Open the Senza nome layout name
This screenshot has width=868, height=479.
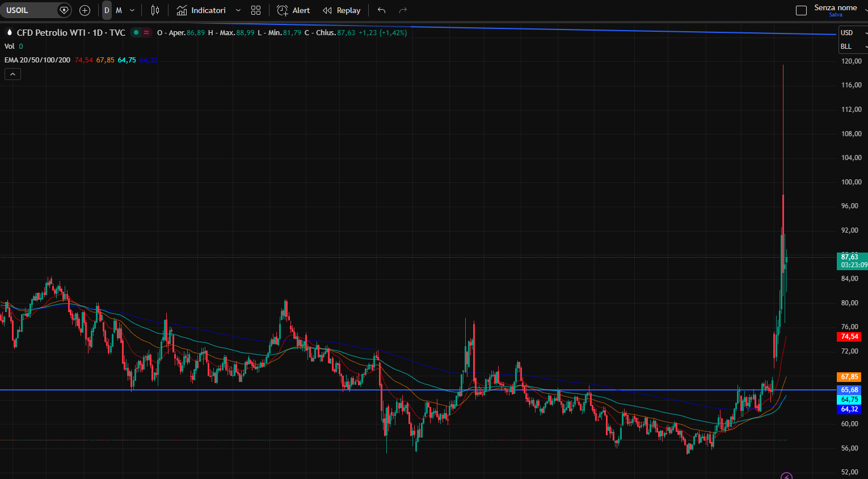click(x=836, y=7)
